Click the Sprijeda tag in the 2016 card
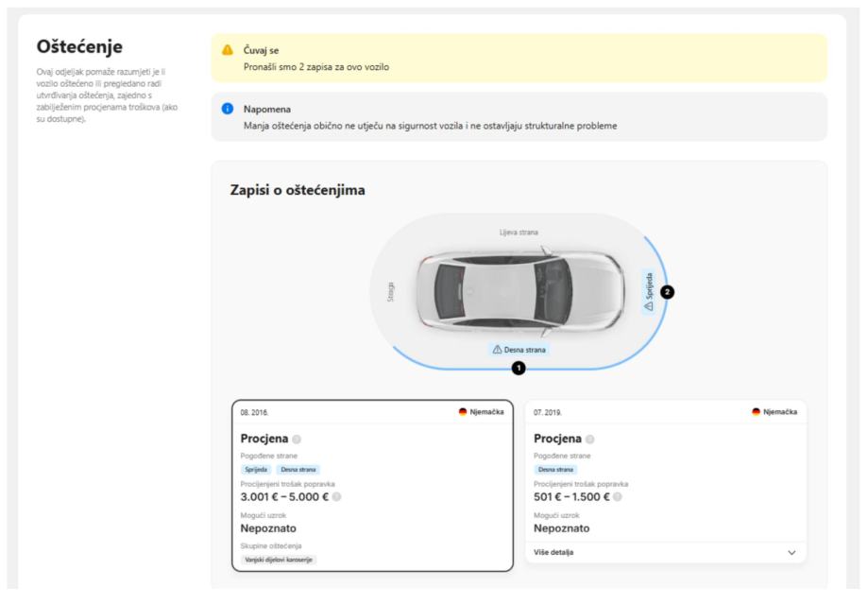Image resolution: width=868 pixels, height=604 pixels. [x=255, y=470]
